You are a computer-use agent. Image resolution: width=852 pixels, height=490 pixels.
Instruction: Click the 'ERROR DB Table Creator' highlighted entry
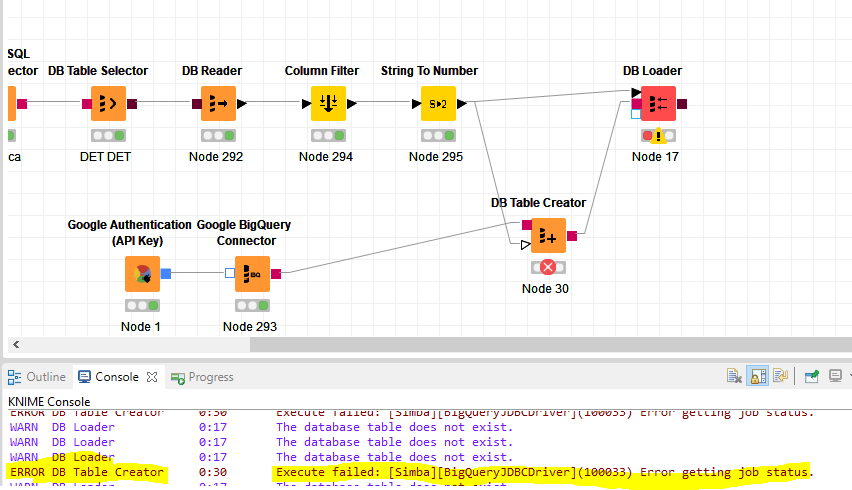click(x=87, y=472)
